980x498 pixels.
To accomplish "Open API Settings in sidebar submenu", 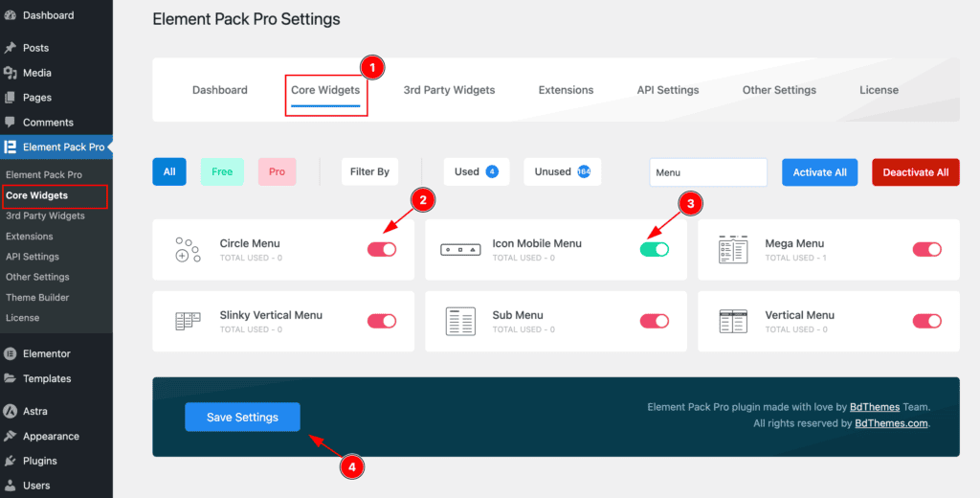I will coord(33,257).
